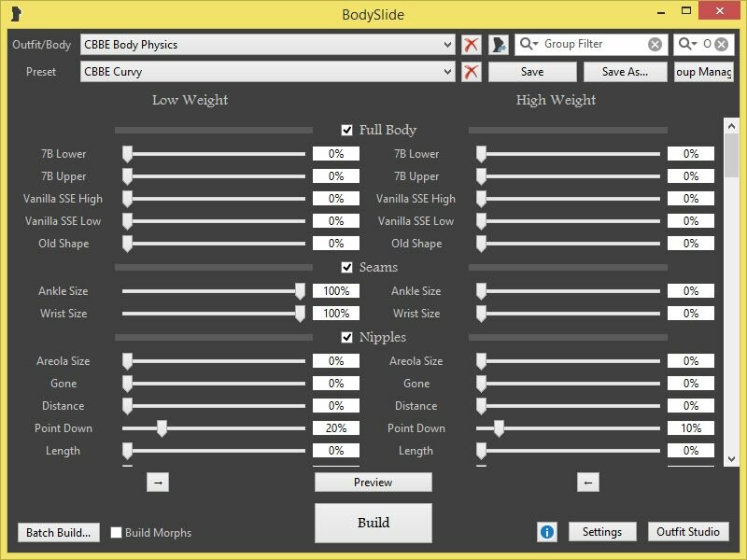Image resolution: width=747 pixels, height=560 pixels.
Task: Delete the CBBE Curvy preset with red X
Action: coord(472,72)
